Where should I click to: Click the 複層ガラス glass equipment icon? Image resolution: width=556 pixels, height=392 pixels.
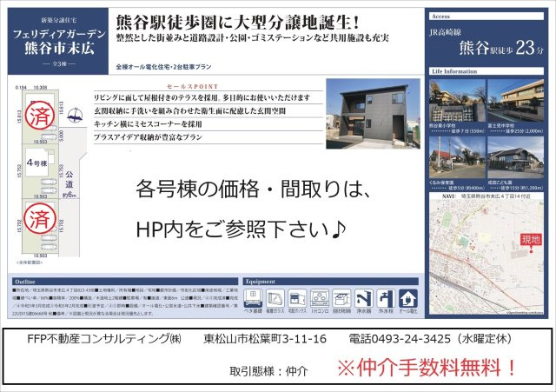275,298
